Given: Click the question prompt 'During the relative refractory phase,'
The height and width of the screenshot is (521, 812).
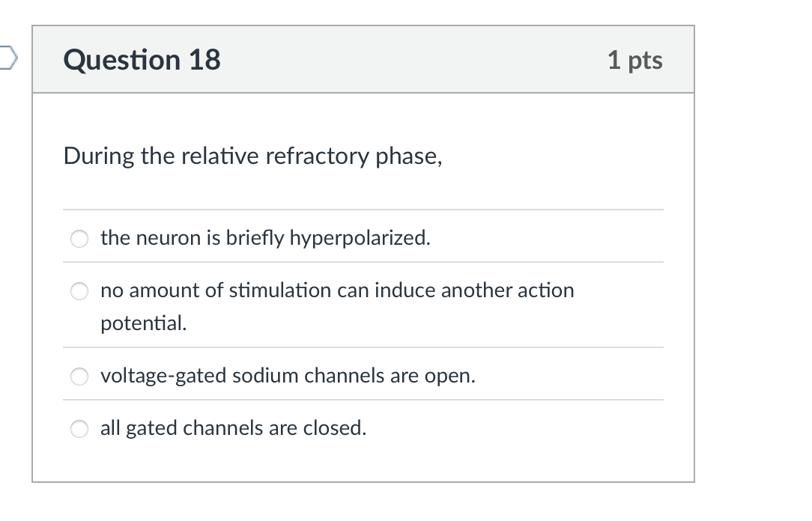Looking at the screenshot, I should (252, 156).
